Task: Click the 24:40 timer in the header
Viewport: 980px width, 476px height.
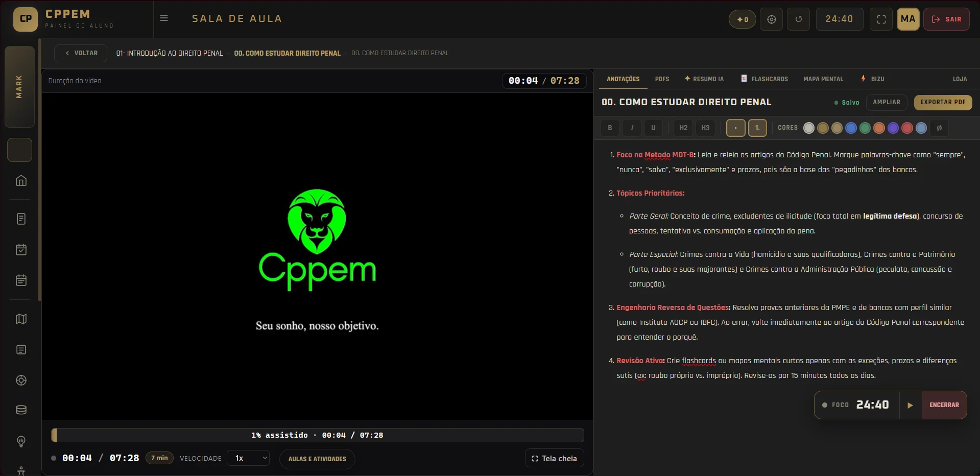Action: (x=839, y=19)
